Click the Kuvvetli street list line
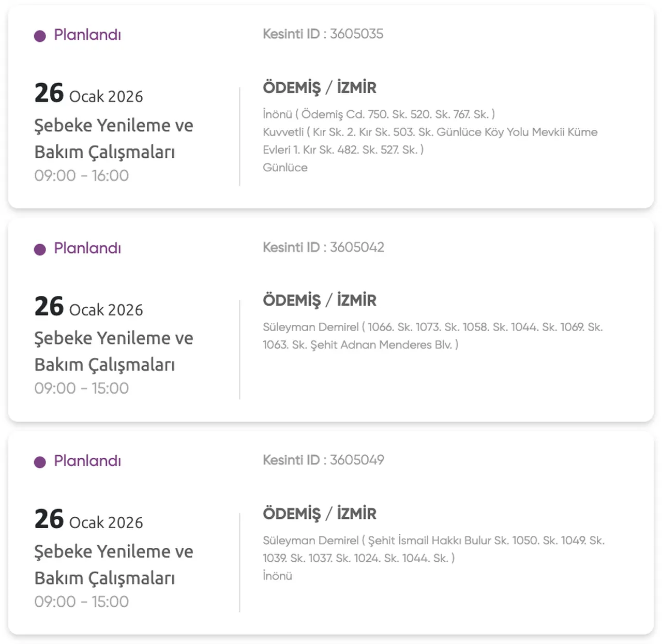 tap(429, 132)
